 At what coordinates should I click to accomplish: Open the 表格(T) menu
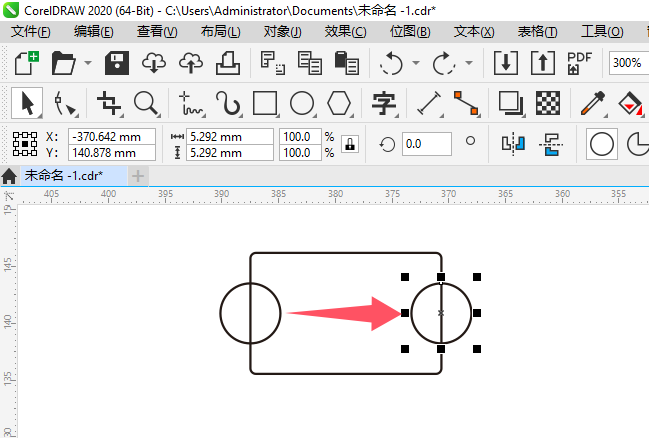538,31
